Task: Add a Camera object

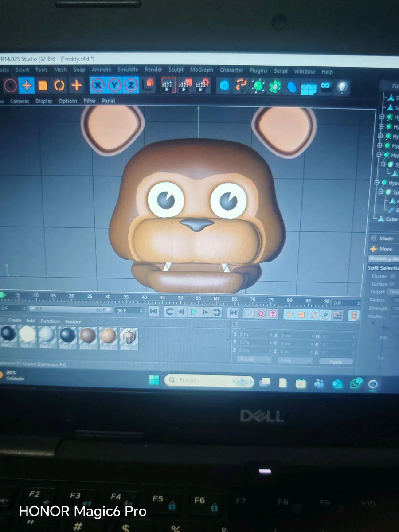Action: (326, 87)
